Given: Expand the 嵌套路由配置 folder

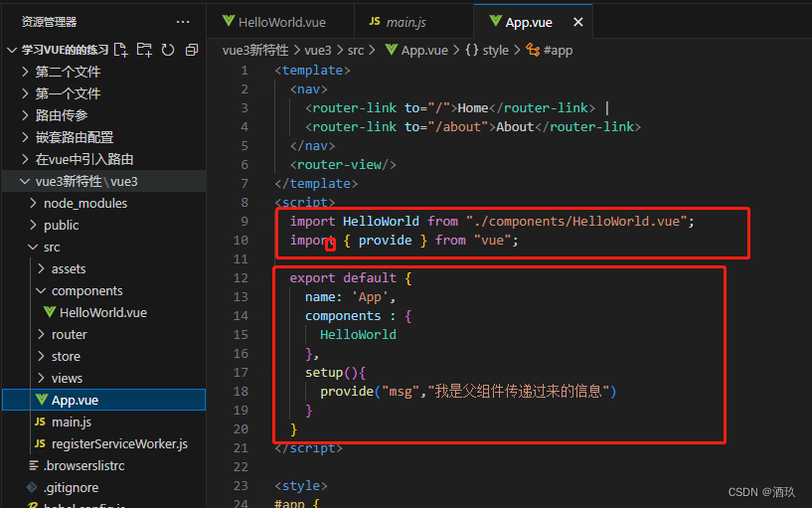Looking at the screenshot, I should (25, 137).
